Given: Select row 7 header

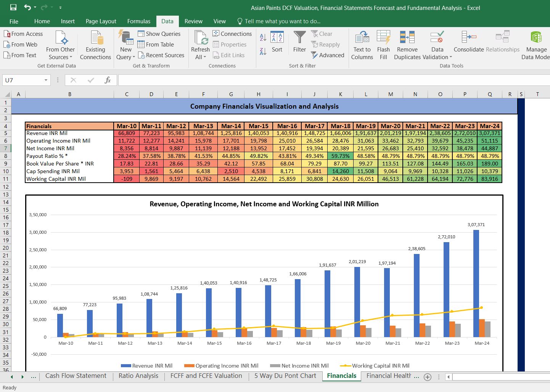Looking at the screenshot, I should [6, 148].
